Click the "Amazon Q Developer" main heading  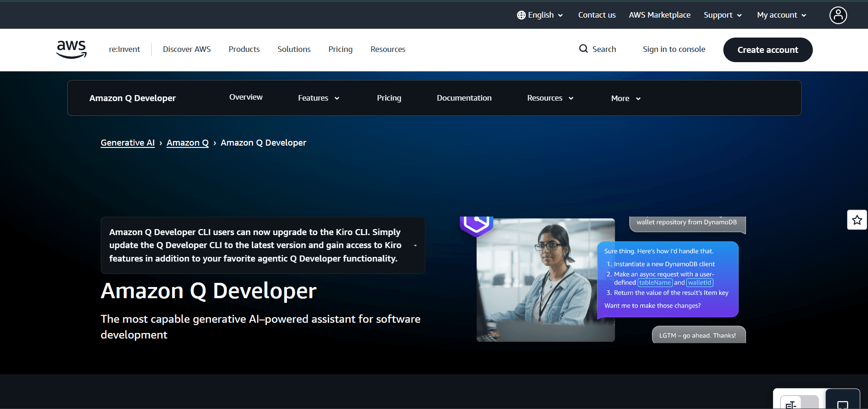click(x=209, y=291)
